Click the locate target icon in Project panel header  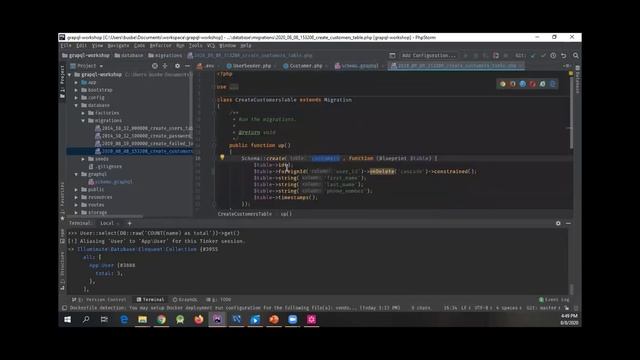[155, 66]
